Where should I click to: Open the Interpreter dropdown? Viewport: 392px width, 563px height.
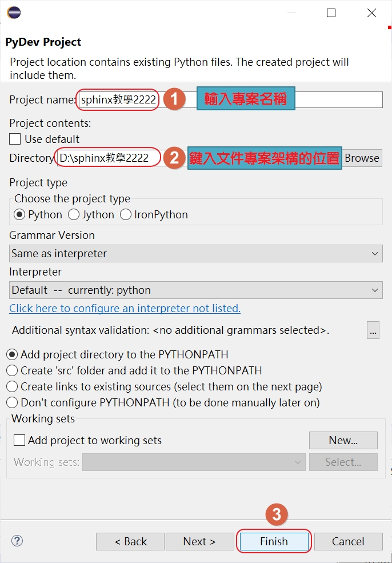(x=195, y=290)
